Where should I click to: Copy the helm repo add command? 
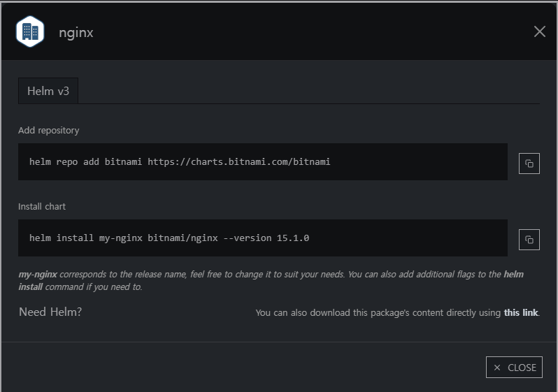pos(529,164)
